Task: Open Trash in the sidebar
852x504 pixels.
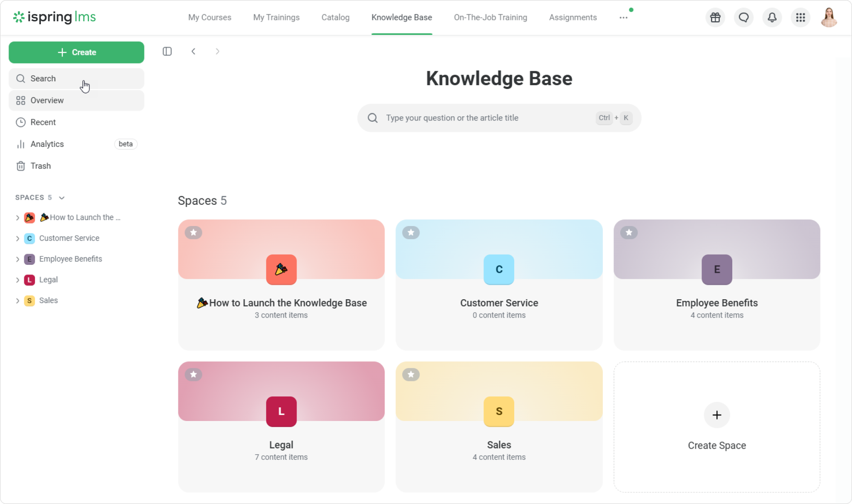Action: tap(40, 166)
